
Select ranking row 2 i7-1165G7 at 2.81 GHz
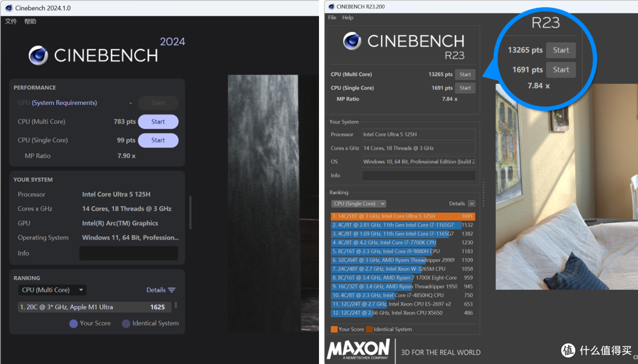403,225
